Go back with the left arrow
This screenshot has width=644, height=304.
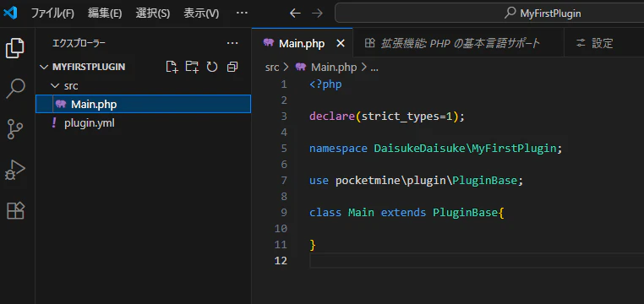pyautogui.click(x=295, y=14)
